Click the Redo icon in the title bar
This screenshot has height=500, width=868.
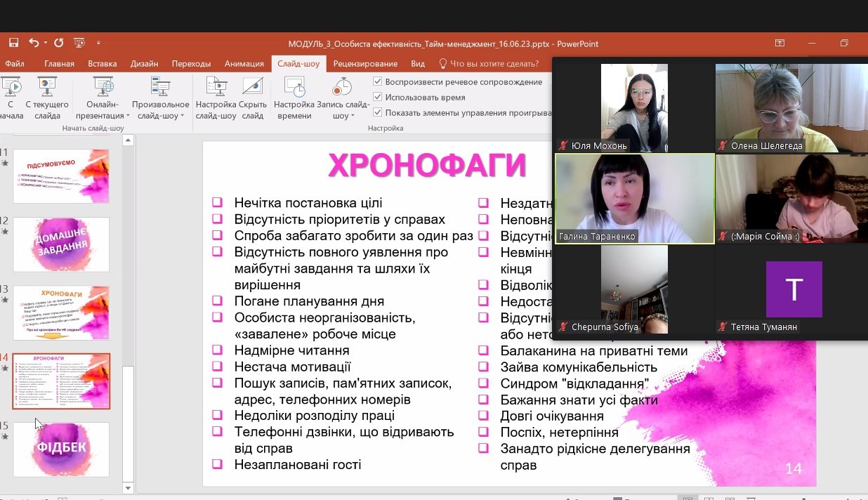[59, 43]
